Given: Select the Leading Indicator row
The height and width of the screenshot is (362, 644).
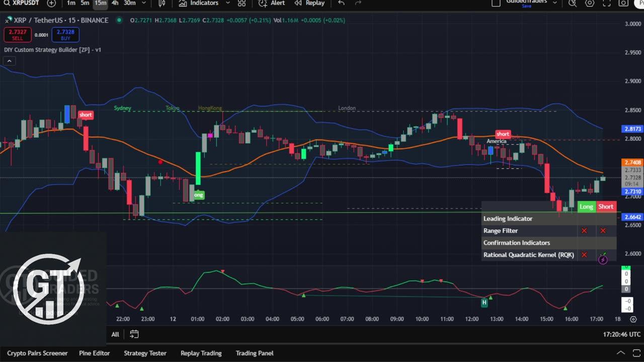Looking at the screenshot, I should click(x=549, y=219).
